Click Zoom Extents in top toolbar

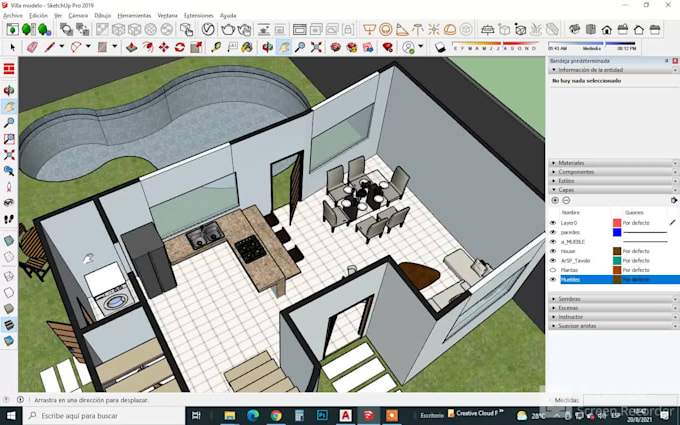pos(316,47)
